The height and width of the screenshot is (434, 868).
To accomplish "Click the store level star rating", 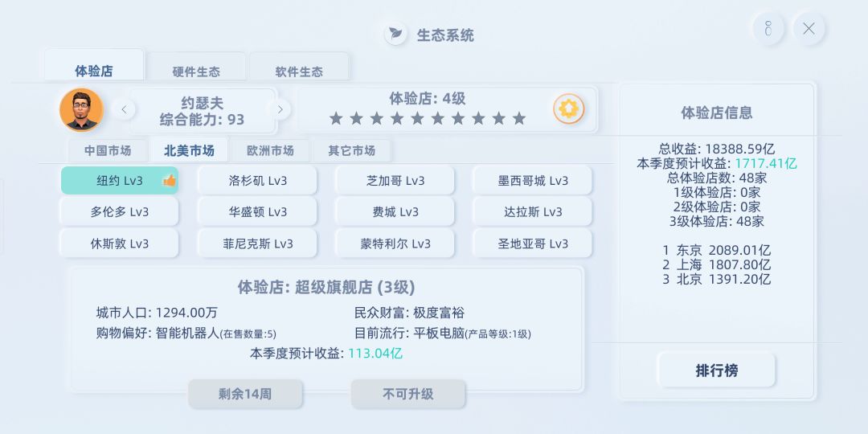I will (x=428, y=119).
